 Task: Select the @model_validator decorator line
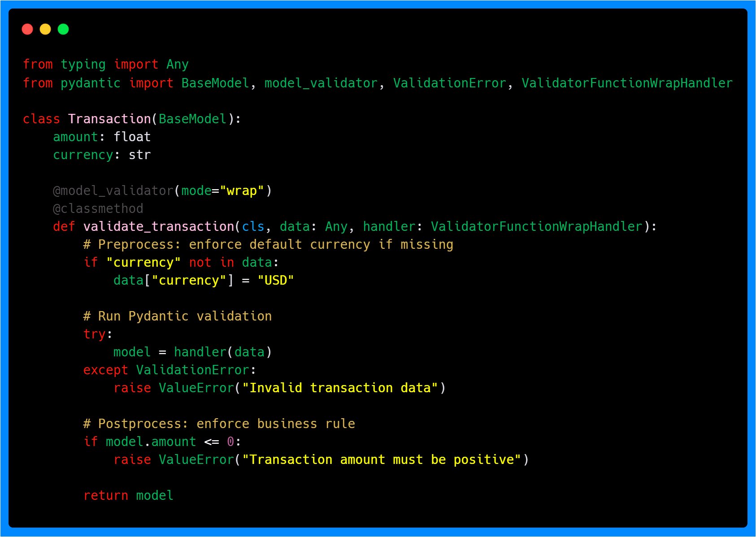pos(161,191)
